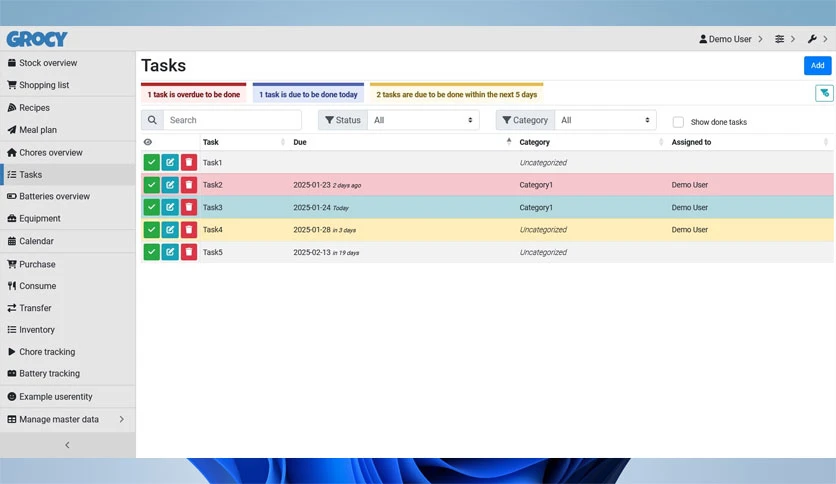Filter tasks due within 5 days
Image resolution: width=836 pixels, height=484 pixels.
click(456, 93)
